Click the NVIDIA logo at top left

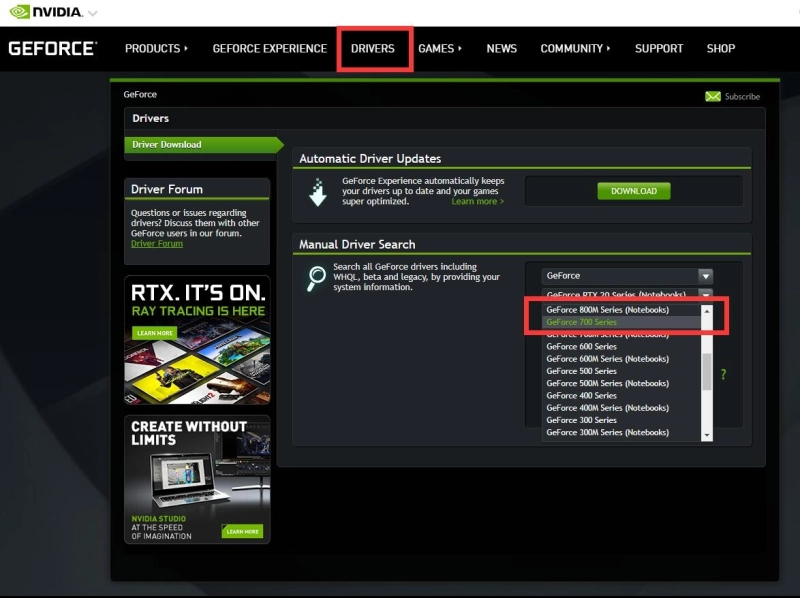click(x=43, y=12)
